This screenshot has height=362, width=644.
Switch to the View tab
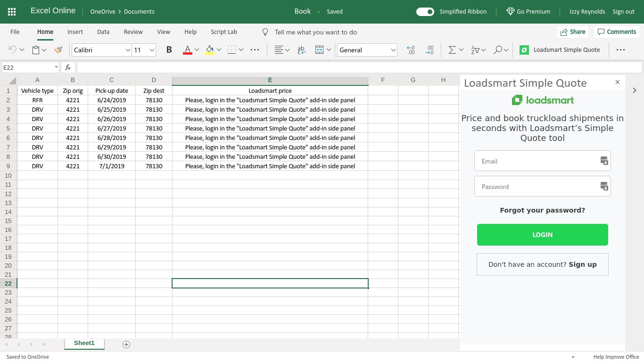[164, 32]
